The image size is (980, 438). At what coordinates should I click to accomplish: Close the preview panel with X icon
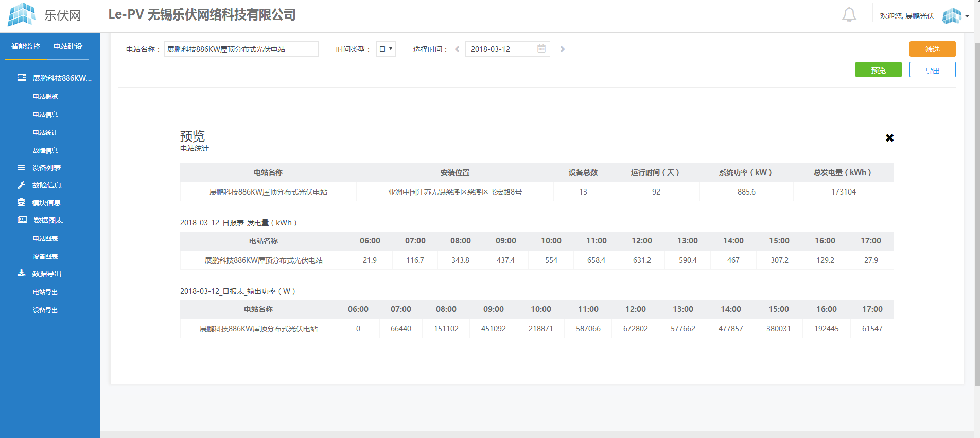click(889, 138)
